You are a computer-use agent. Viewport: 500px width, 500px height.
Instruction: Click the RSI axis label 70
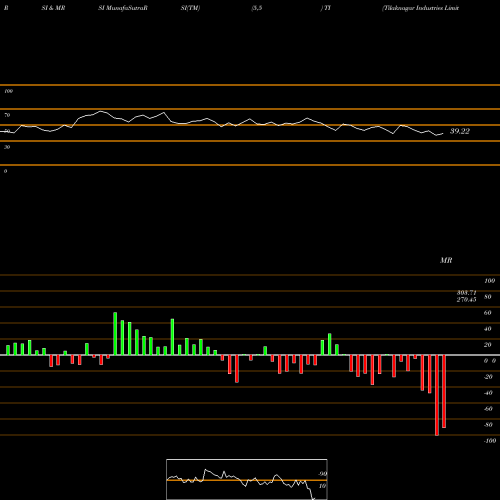click(x=7, y=115)
